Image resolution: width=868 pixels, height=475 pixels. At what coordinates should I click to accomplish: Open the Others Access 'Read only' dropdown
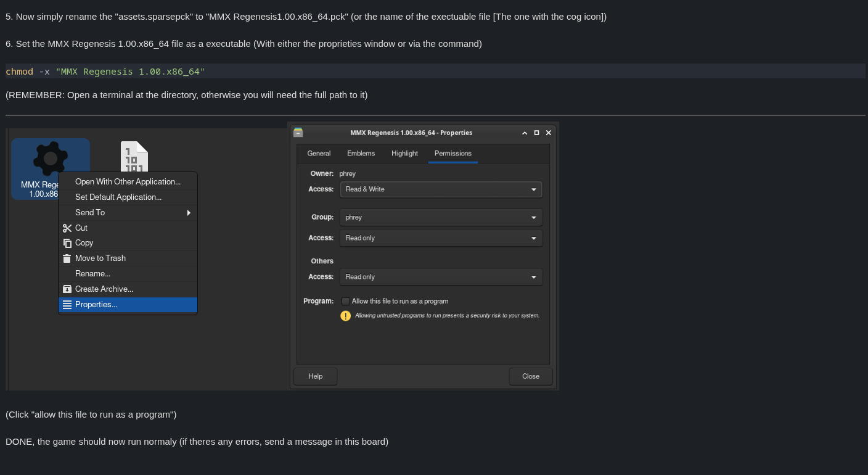point(441,277)
